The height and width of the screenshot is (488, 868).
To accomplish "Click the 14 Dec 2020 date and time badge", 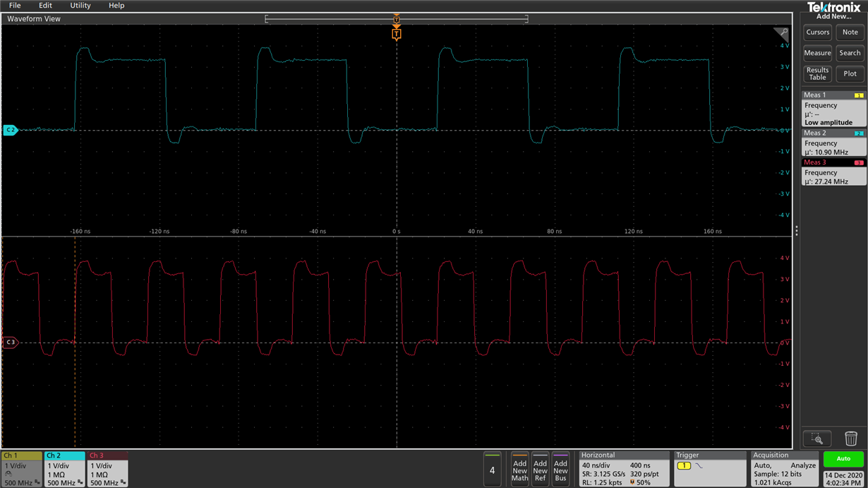I will pyautogui.click(x=843, y=478).
